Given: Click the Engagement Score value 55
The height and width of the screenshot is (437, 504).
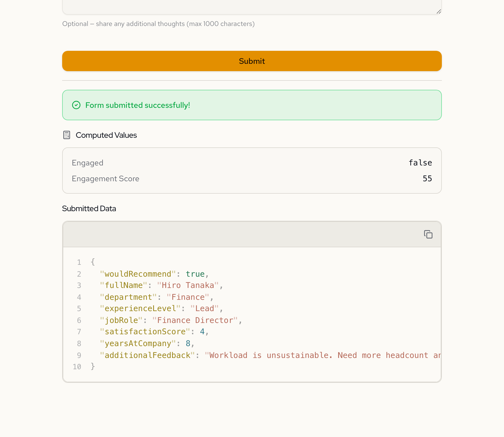Looking at the screenshot, I should tap(427, 178).
